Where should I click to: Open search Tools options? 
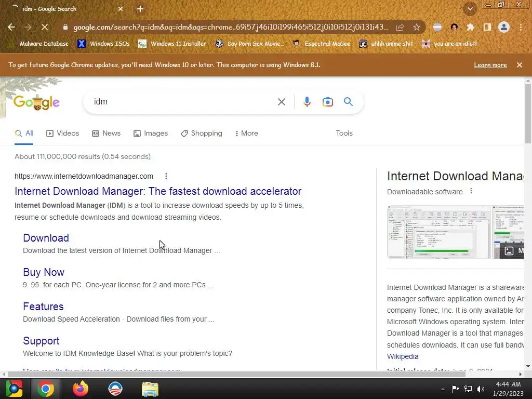pyautogui.click(x=344, y=134)
